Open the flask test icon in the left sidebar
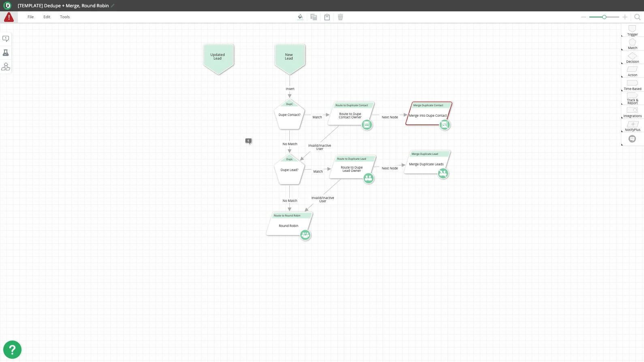 click(6, 53)
